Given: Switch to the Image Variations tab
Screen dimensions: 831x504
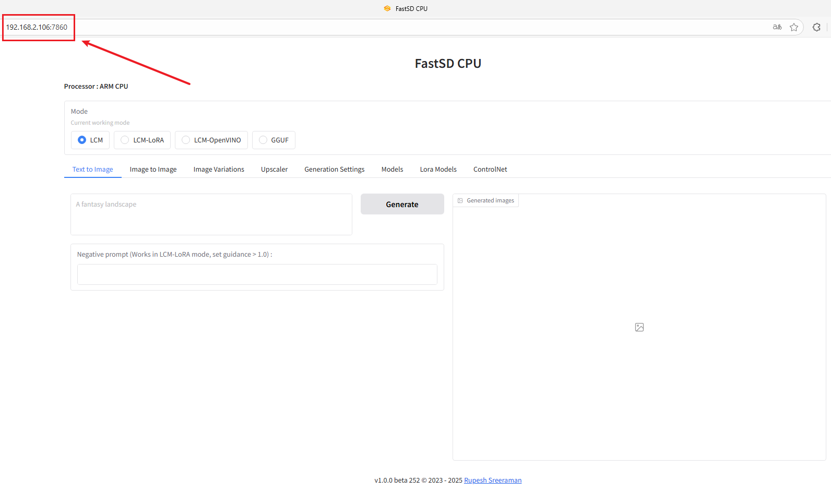Looking at the screenshot, I should click(219, 170).
